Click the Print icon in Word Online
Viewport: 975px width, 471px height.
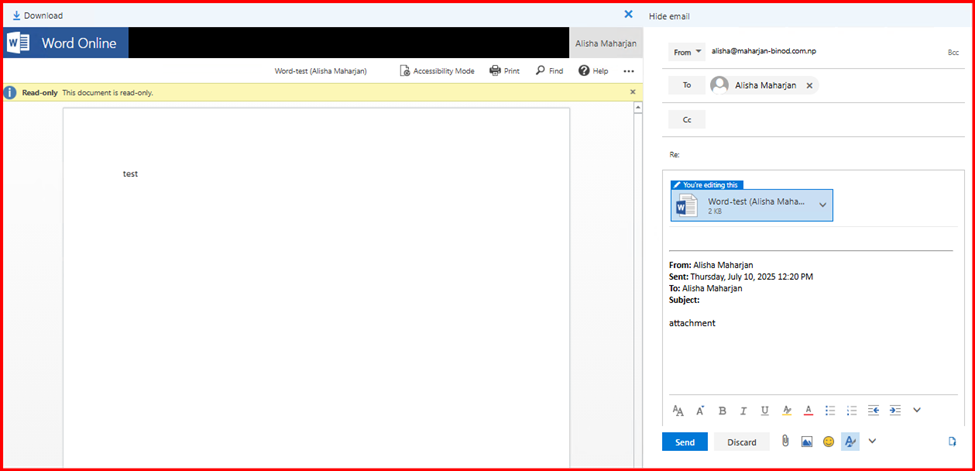[504, 71]
